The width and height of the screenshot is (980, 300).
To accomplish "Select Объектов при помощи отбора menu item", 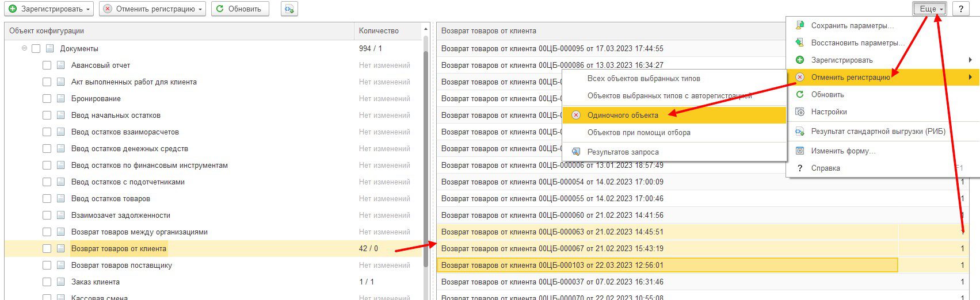I will pyautogui.click(x=639, y=132).
